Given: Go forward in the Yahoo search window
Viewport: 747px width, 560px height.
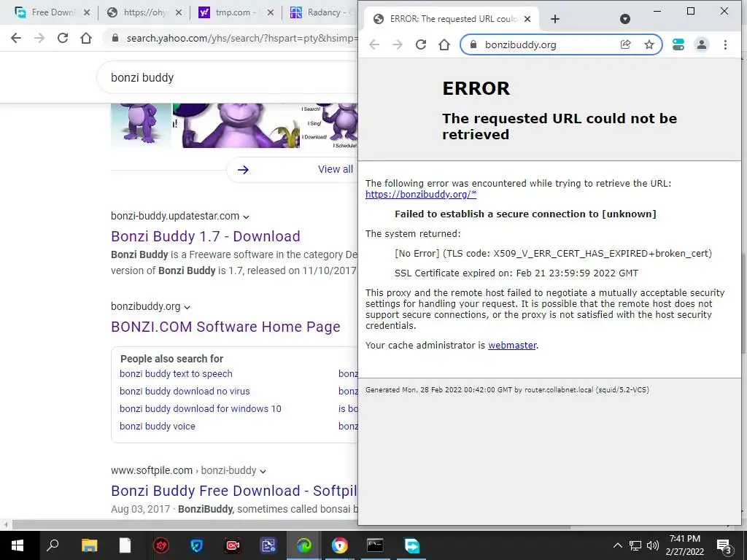Looking at the screenshot, I should 39,38.
